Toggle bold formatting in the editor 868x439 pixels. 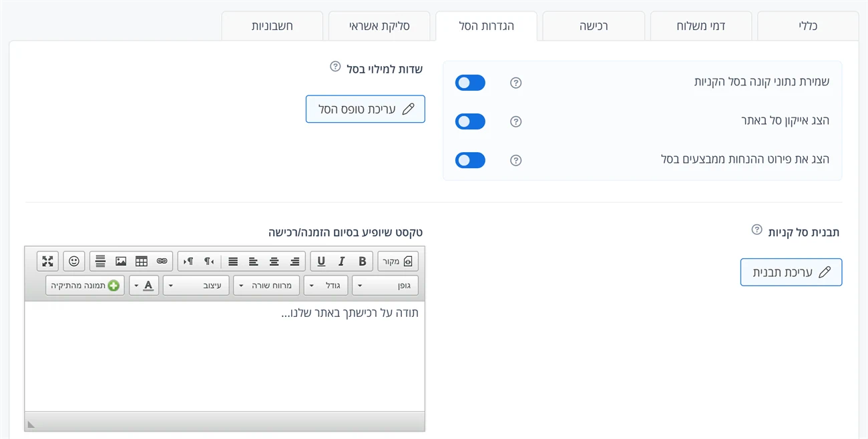pos(363,262)
